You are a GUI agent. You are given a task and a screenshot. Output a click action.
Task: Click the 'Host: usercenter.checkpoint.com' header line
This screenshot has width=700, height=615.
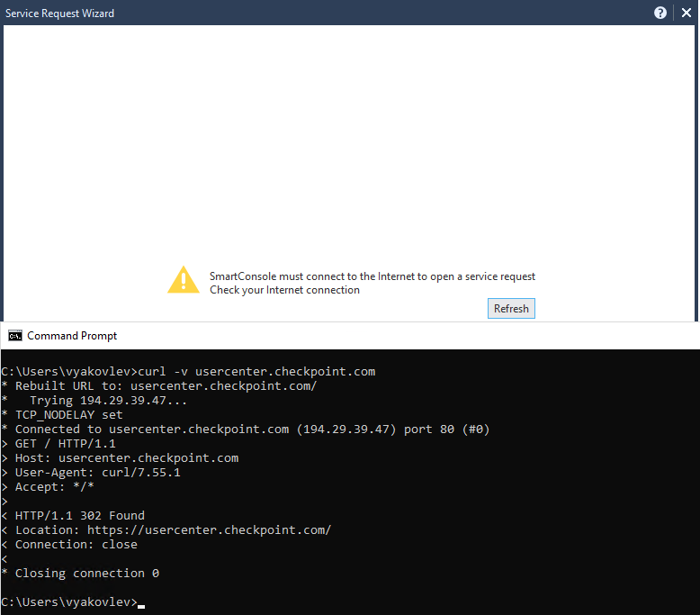[126, 457]
